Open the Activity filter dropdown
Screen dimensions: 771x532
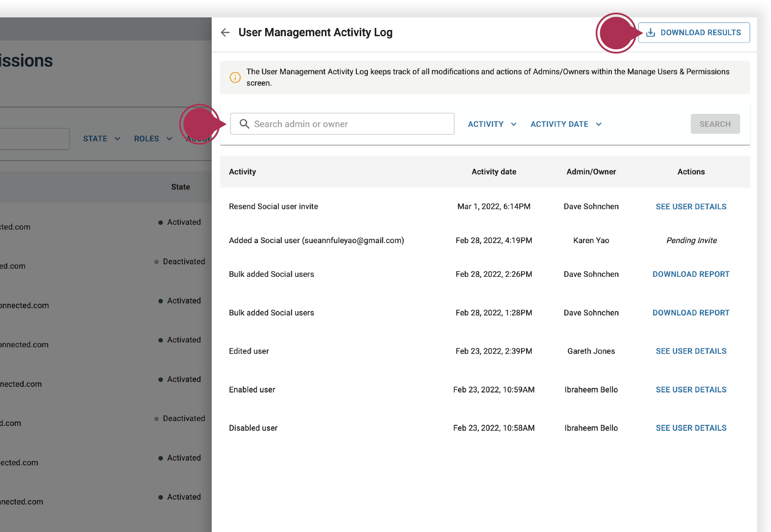point(492,124)
